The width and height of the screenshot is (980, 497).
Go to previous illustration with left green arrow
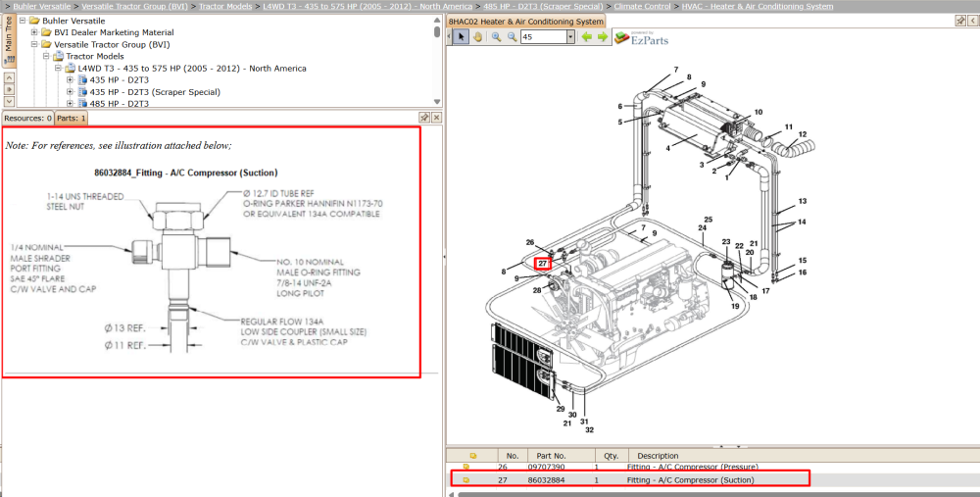coord(586,37)
